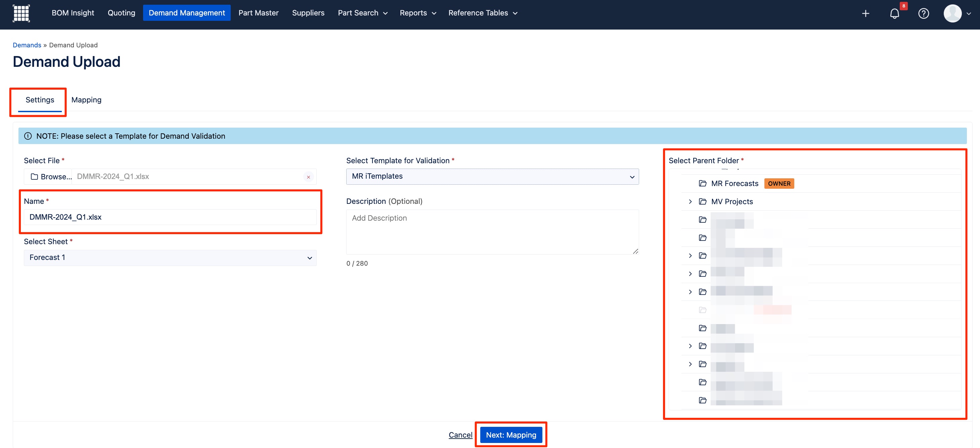Open the Quoting section
The image size is (980, 448).
click(x=121, y=13)
